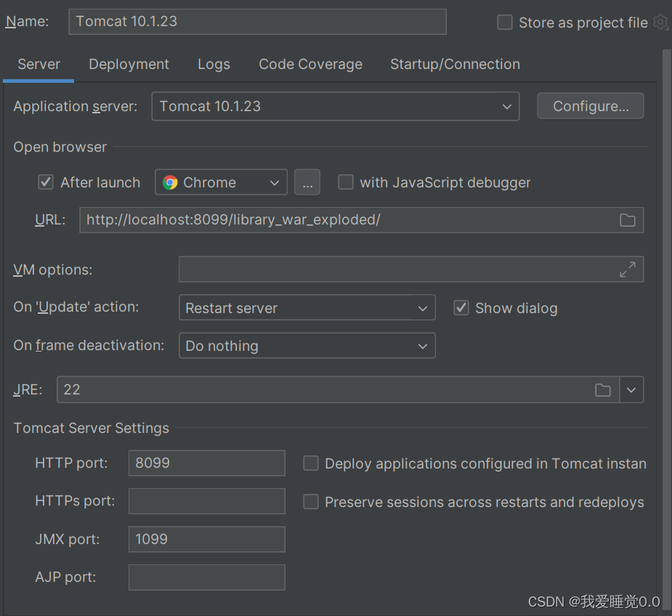Disable After launch browser opening

click(x=45, y=182)
